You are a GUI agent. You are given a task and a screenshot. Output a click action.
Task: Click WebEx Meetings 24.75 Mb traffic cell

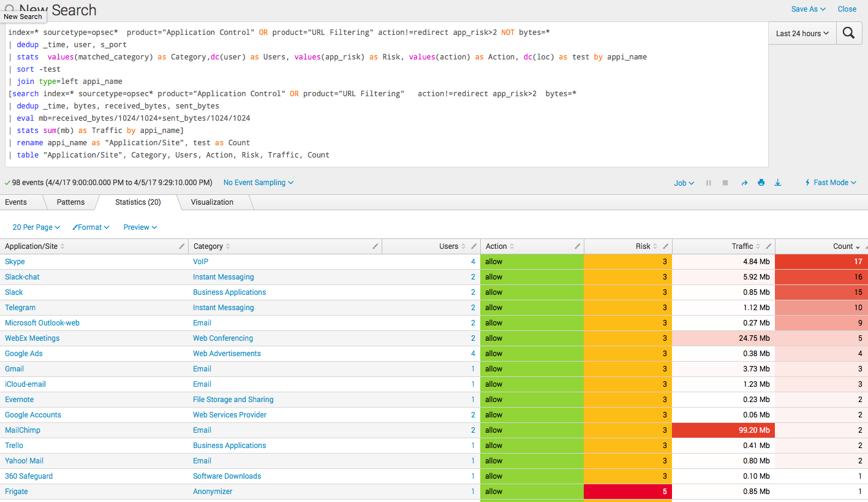723,338
